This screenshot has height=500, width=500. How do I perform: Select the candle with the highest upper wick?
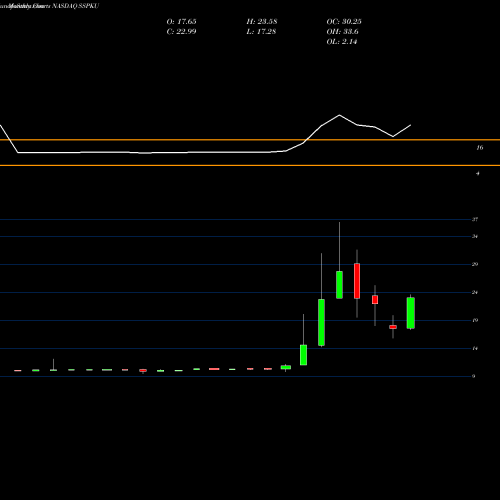coord(339,285)
